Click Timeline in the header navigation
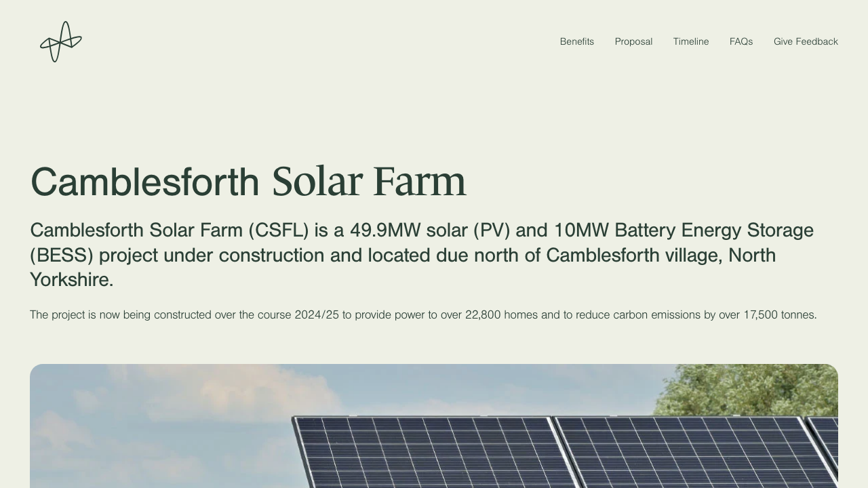 click(x=691, y=41)
